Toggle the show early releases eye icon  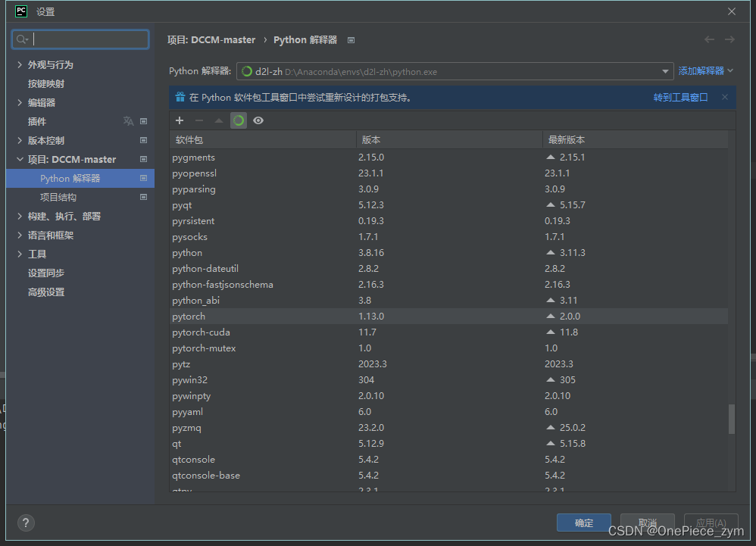pos(258,120)
